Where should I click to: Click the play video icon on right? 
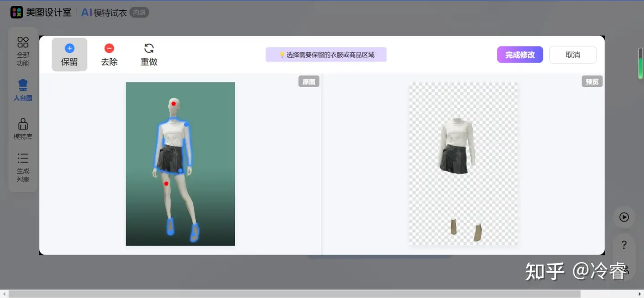click(x=624, y=217)
